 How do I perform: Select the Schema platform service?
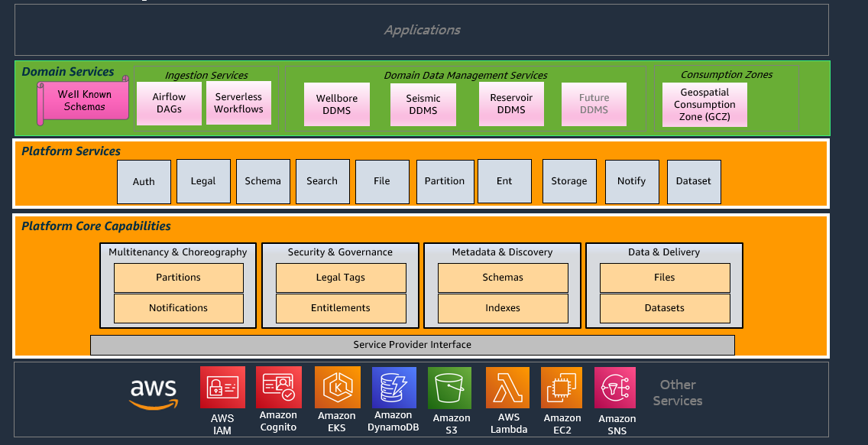[263, 181]
